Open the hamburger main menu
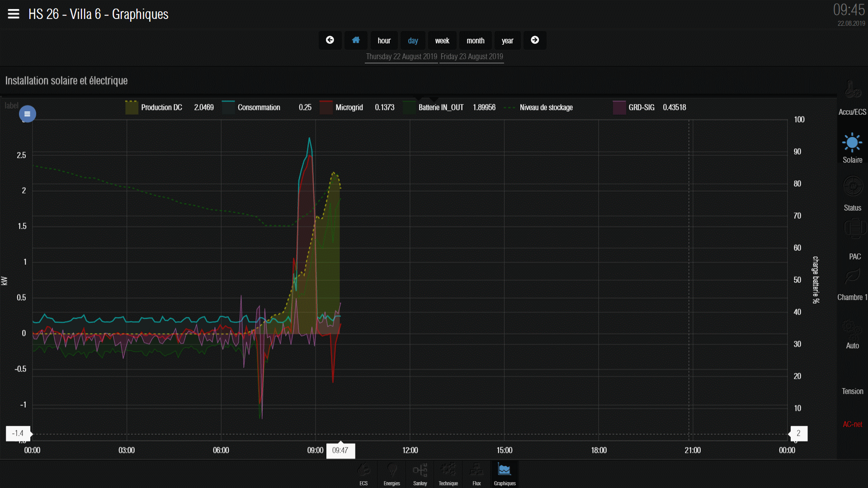The height and width of the screenshot is (488, 868). [14, 14]
